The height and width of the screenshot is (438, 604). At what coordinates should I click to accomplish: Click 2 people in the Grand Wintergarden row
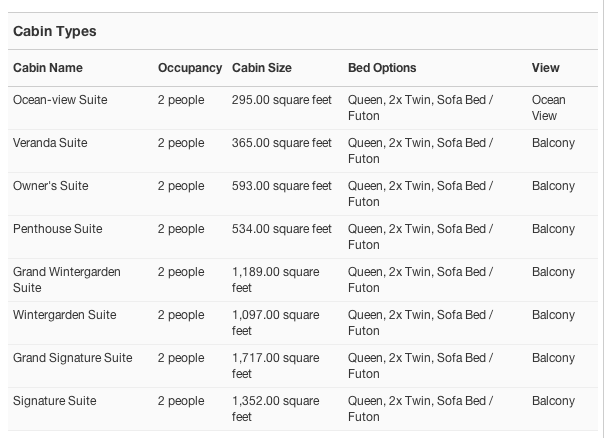click(181, 272)
